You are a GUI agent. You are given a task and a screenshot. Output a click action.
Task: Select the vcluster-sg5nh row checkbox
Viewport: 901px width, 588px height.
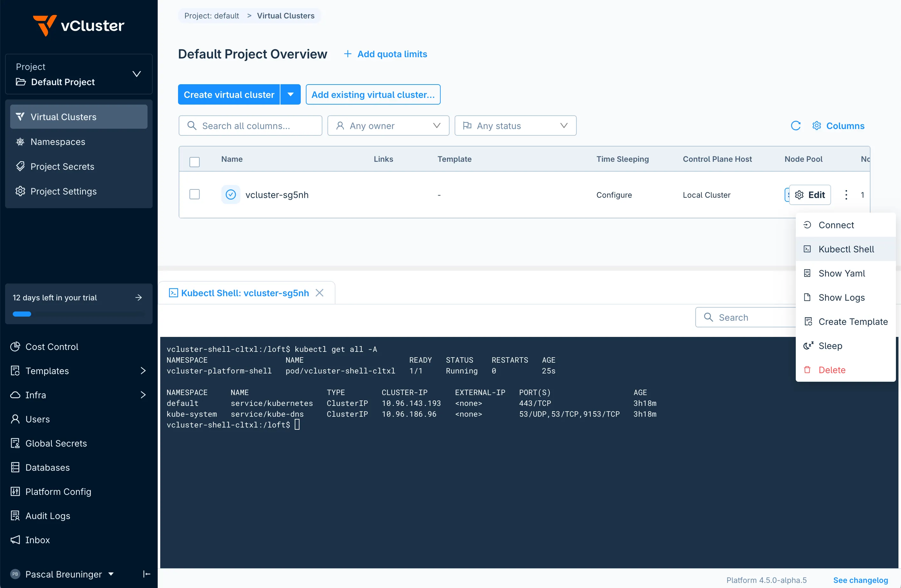[195, 195]
